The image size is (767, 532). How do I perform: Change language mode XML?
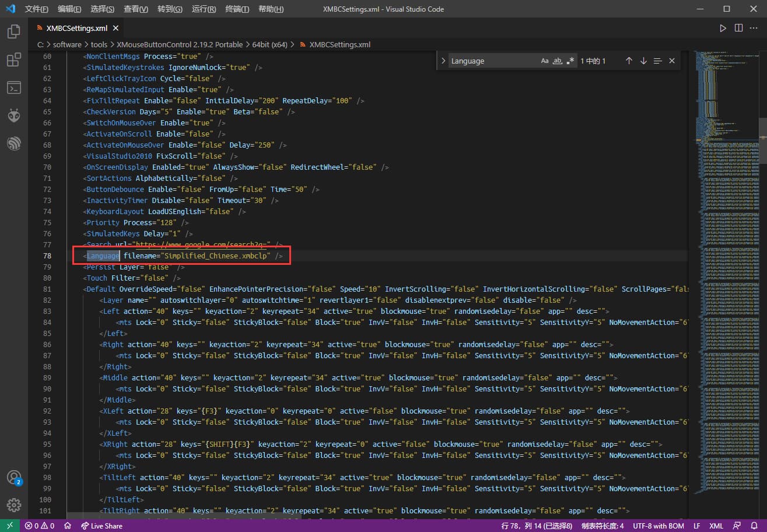[716, 526]
